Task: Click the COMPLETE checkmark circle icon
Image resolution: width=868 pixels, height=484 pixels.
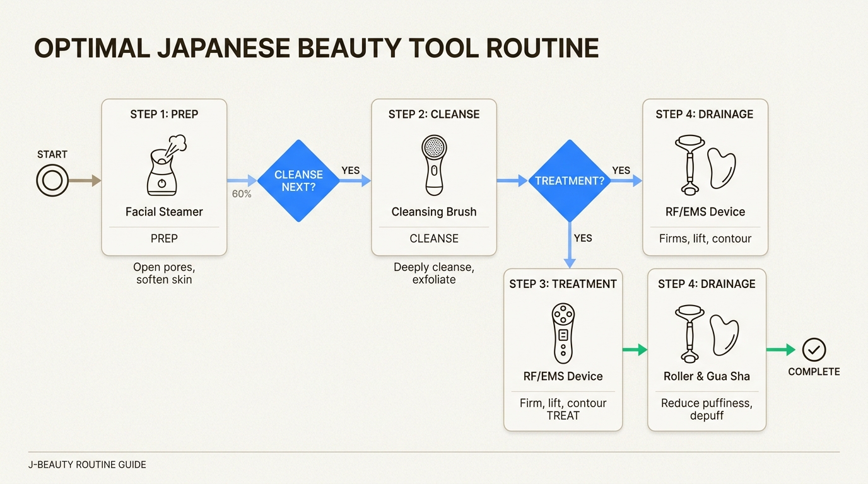Action: [x=814, y=350]
